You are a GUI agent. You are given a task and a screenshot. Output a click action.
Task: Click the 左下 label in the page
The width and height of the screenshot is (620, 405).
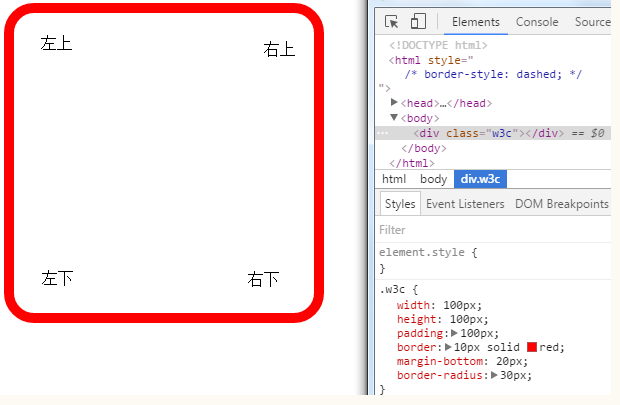(57, 278)
